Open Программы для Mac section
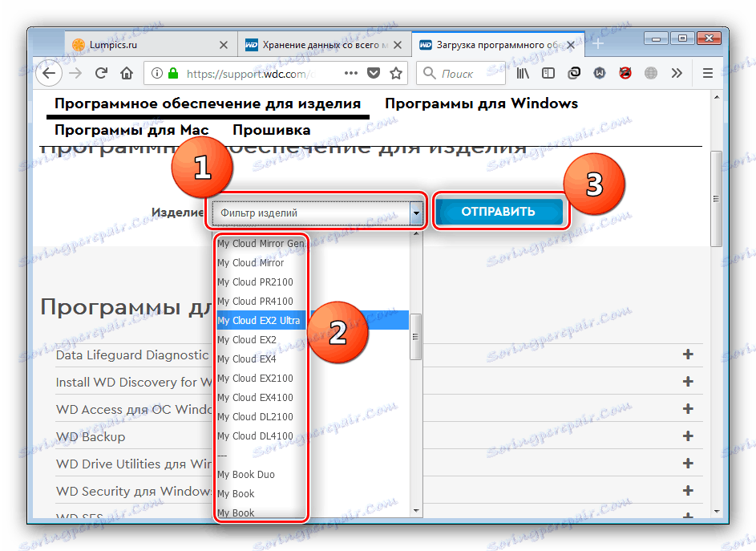This screenshot has width=756, height=551. click(131, 130)
